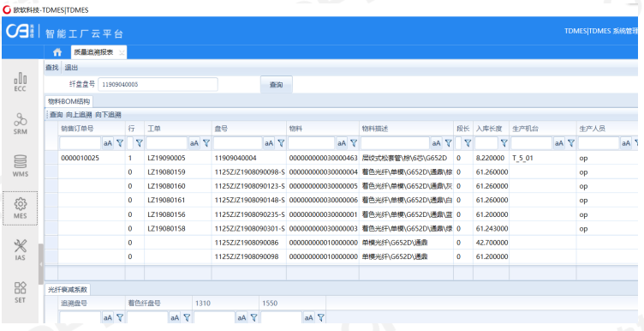Open filter funnel for 工单 column
The height and width of the screenshot is (331, 644).
(206, 143)
